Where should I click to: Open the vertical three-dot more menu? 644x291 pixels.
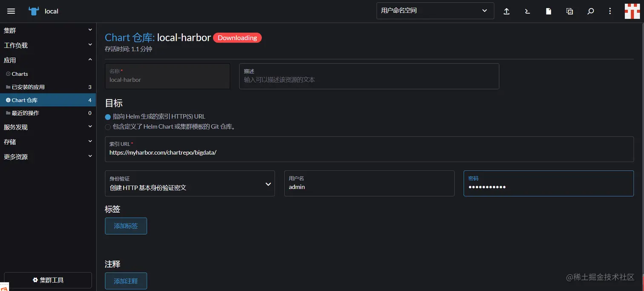(x=610, y=11)
